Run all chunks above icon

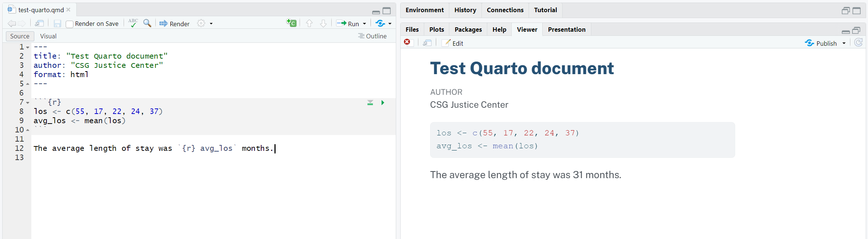370,103
